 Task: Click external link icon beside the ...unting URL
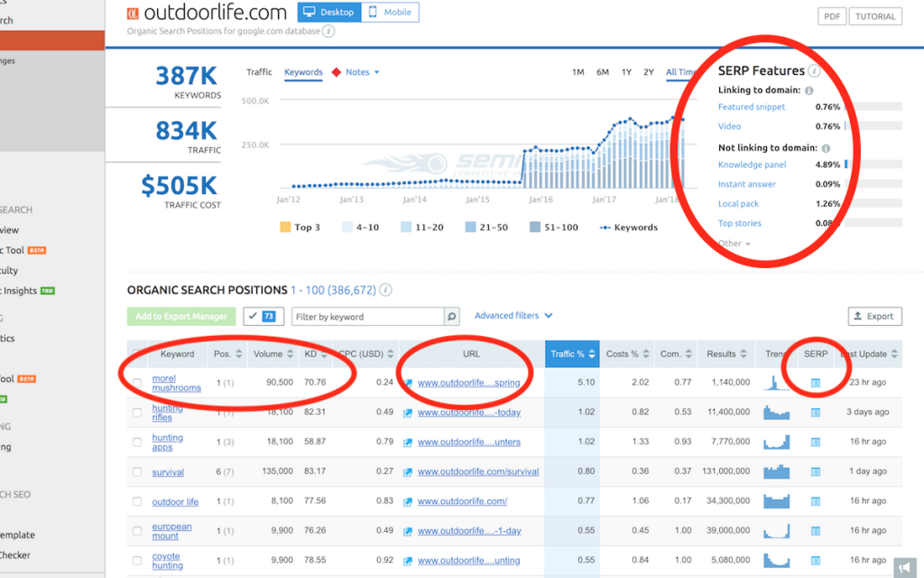[x=408, y=561]
